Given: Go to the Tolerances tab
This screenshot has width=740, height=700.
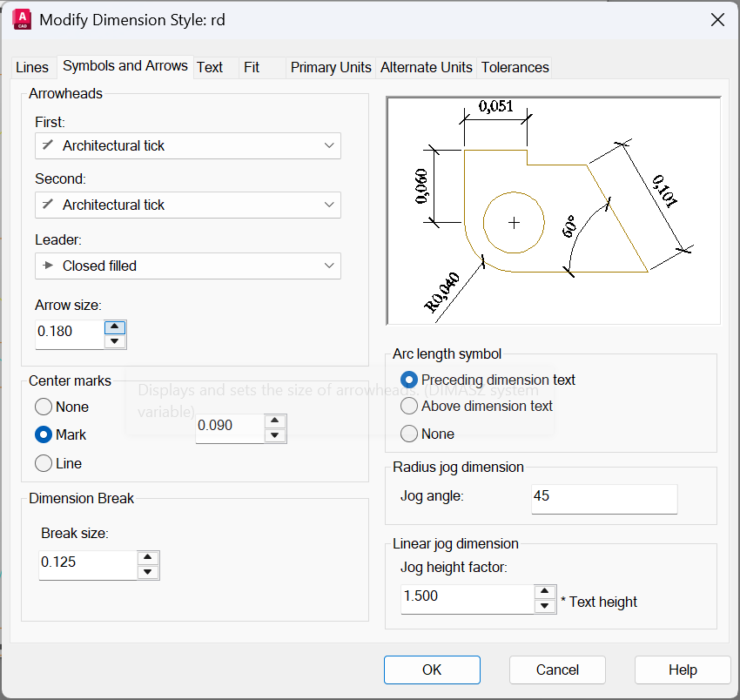Looking at the screenshot, I should pos(515,67).
